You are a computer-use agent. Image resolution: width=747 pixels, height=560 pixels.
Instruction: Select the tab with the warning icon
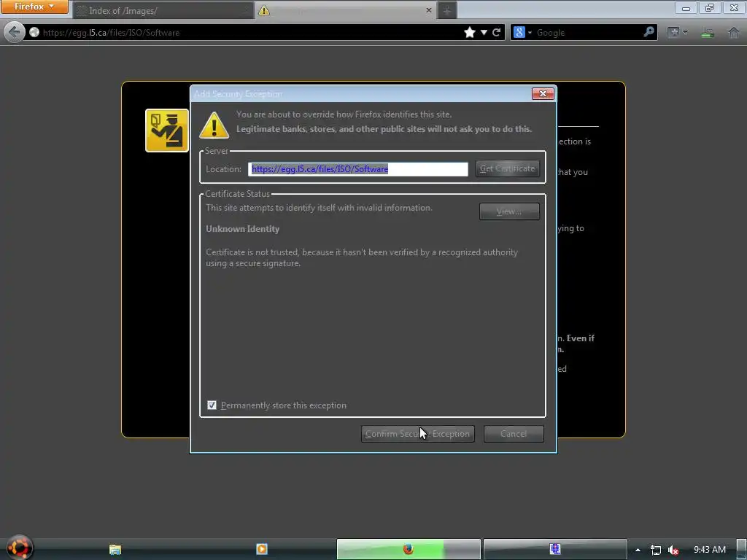[x=344, y=10]
